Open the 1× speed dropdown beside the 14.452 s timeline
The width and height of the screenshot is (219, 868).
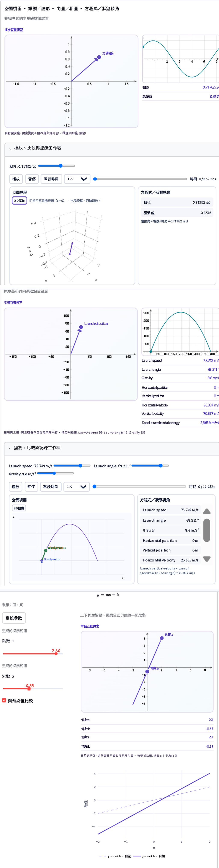coord(77,486)
